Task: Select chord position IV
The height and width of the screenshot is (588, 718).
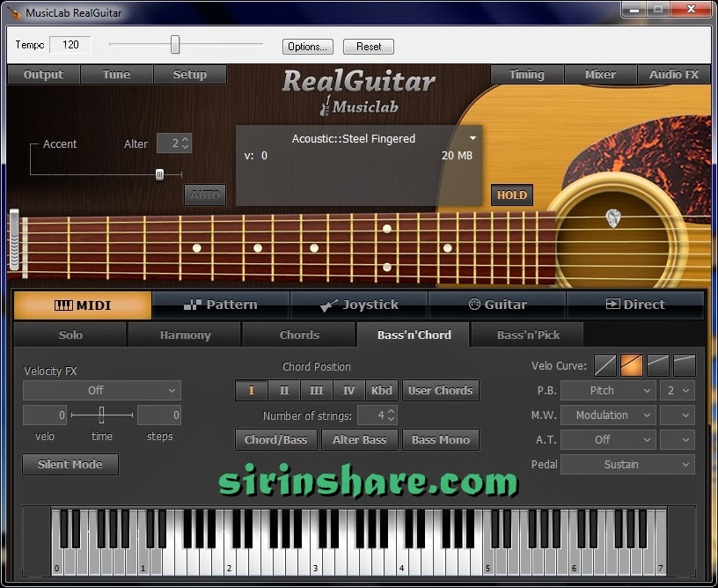Action: point(349,391)
